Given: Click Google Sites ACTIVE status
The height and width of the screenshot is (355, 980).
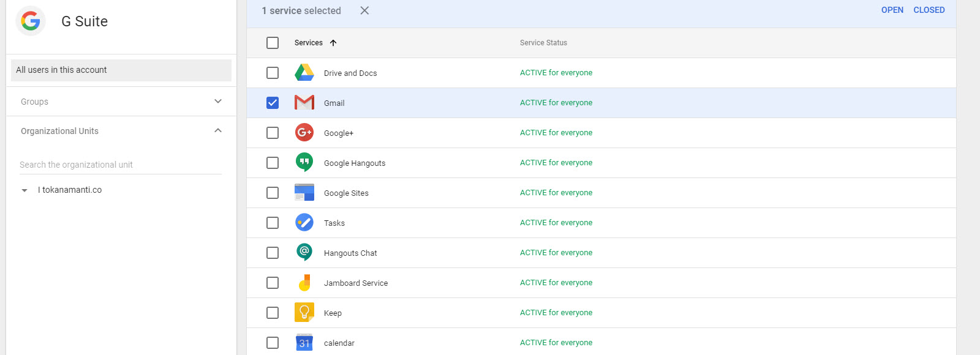Looking at the screenshot, I should [556, 193].
